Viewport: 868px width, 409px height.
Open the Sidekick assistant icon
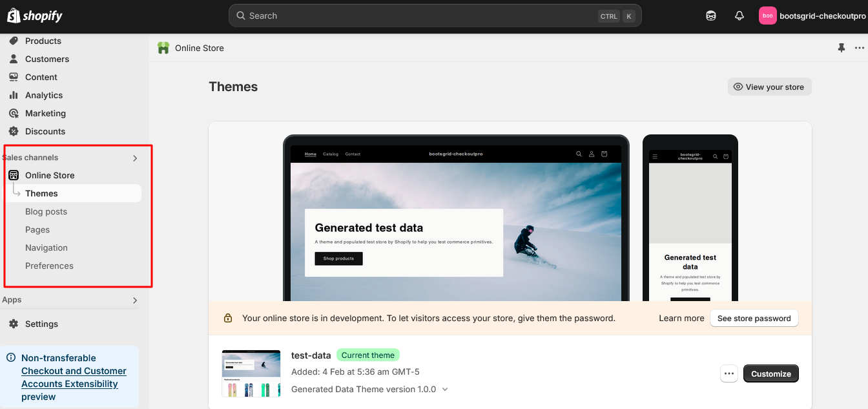[711, 16]
